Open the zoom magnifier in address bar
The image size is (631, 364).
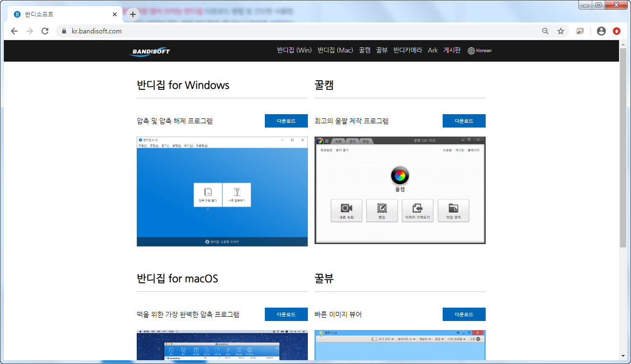(545, 31)
